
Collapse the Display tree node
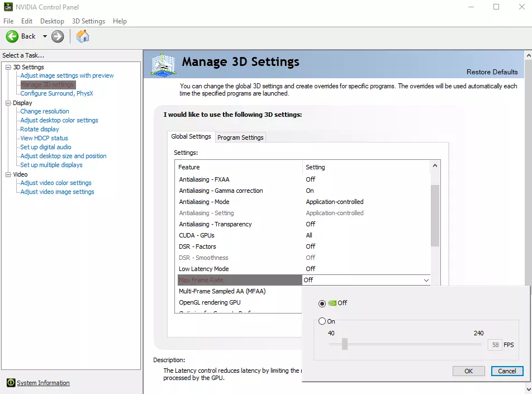coord(8,103)
